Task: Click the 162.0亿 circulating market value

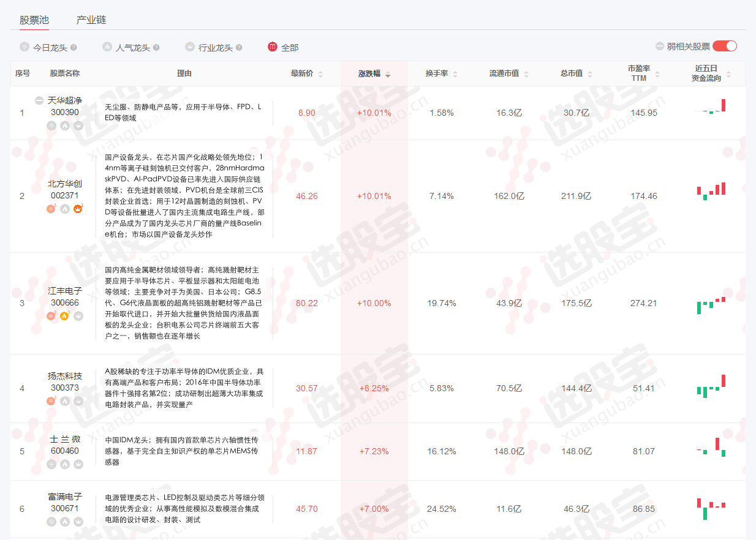Action: click(x=508, y=196)
